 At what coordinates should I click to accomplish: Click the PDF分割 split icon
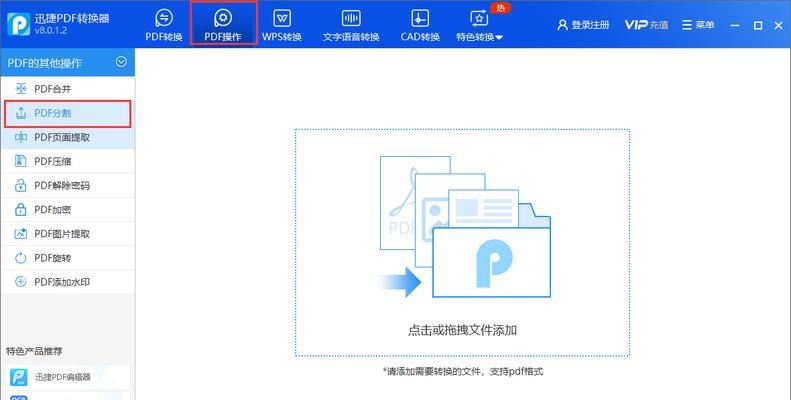point(21,113)
